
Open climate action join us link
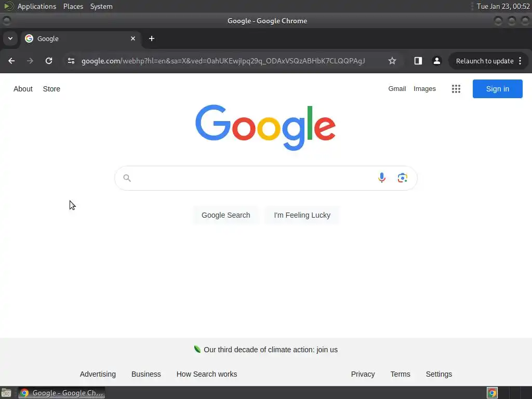pyautogui.click(x=270, y=350)
